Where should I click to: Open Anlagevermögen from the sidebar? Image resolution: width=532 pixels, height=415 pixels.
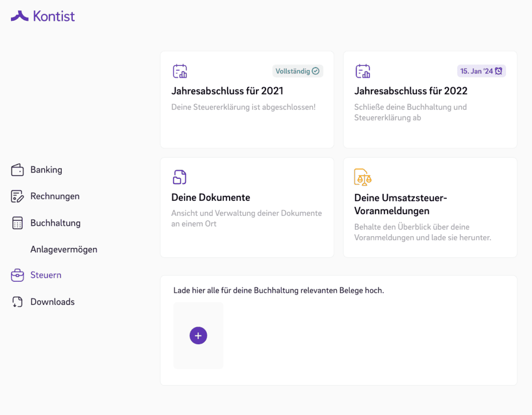[63, 249]
